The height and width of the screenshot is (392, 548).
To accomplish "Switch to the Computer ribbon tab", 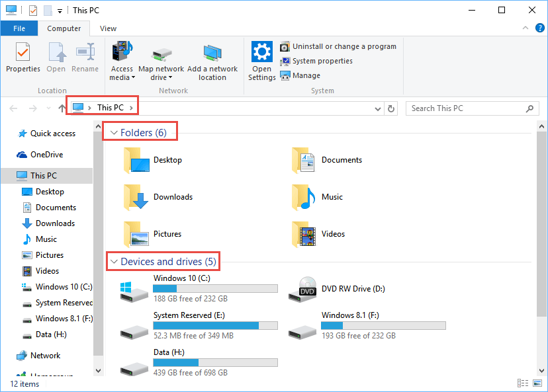I will 64,28.
